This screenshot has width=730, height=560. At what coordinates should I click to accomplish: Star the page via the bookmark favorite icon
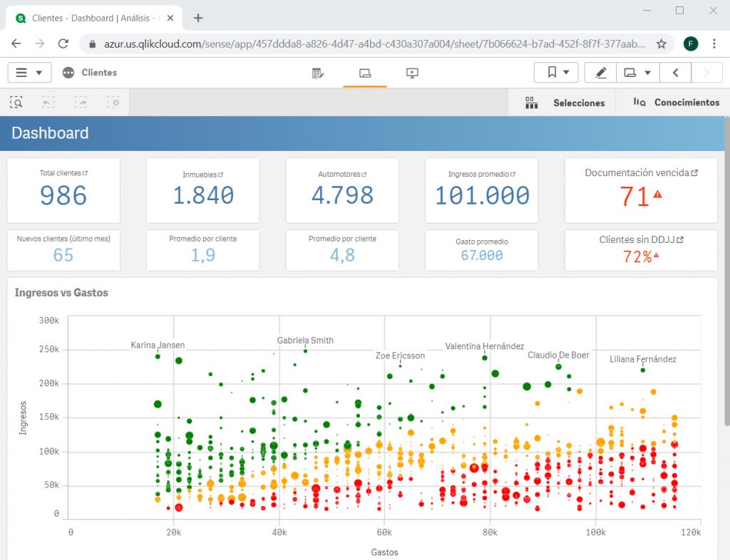click(x=662, y=43)
